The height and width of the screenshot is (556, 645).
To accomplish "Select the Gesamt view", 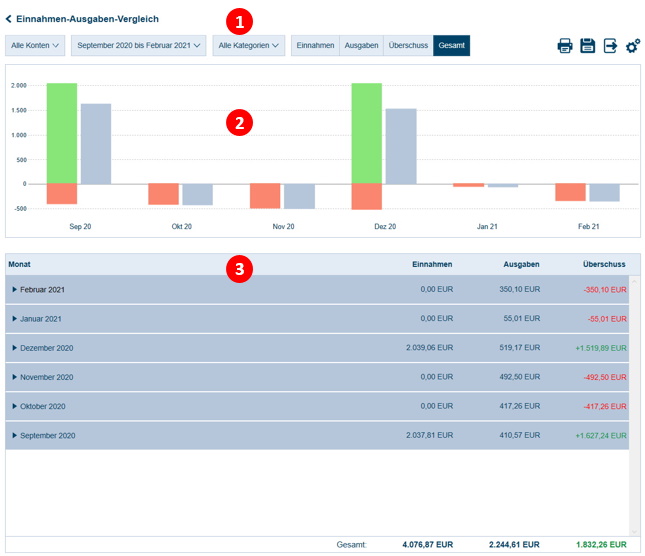I will point(451,45).
